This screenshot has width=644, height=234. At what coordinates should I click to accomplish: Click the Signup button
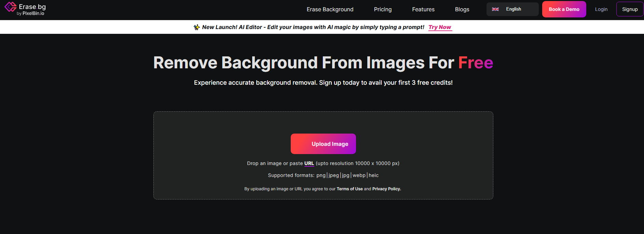click(630, 9)
